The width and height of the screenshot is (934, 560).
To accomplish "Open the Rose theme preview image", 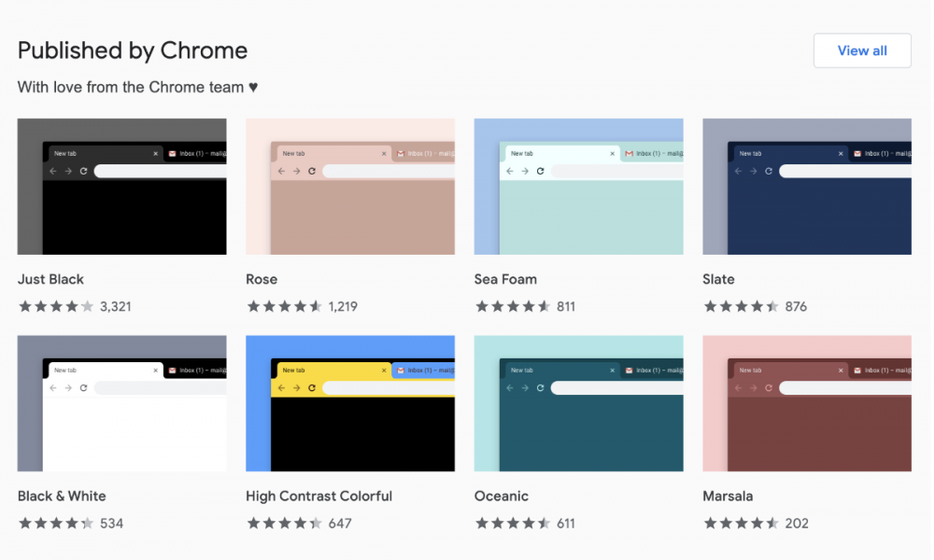I will pyautogui.click(x=350, y=187).
